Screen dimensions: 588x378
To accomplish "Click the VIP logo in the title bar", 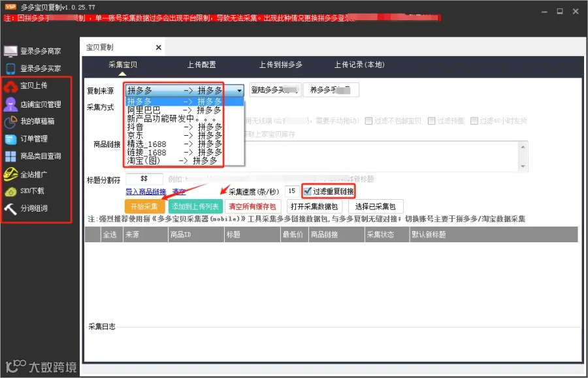I will click(x=10, y=7).
